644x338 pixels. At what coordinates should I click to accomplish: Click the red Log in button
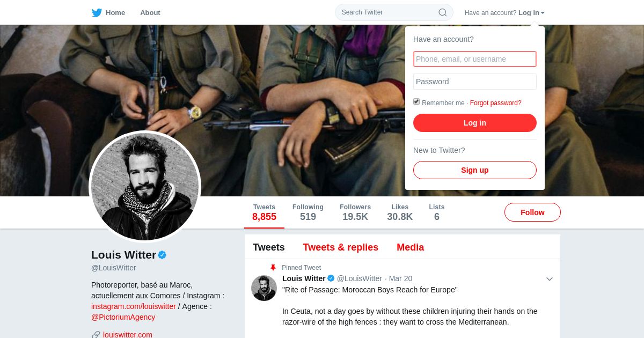pos(475,123)
